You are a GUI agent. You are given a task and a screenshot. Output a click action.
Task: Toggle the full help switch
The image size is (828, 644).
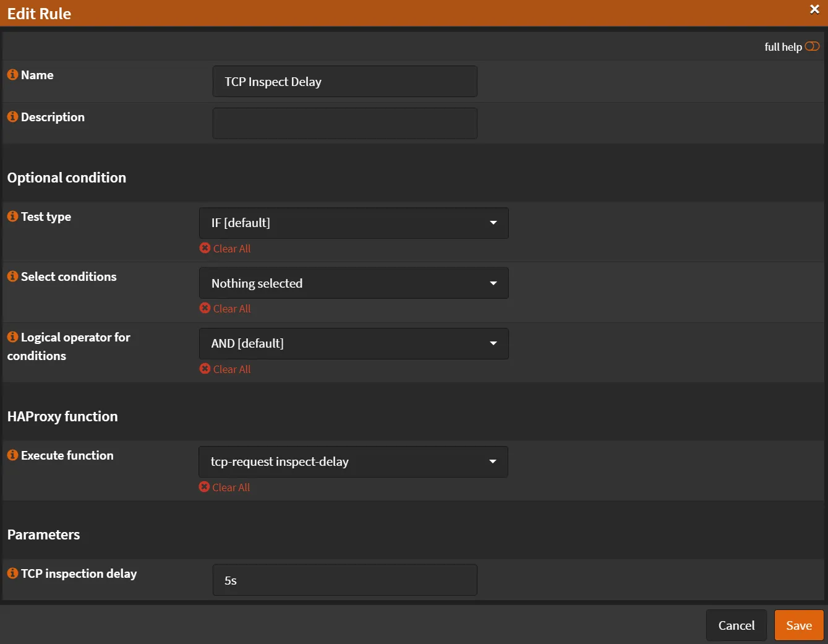[x=812, y=46]
